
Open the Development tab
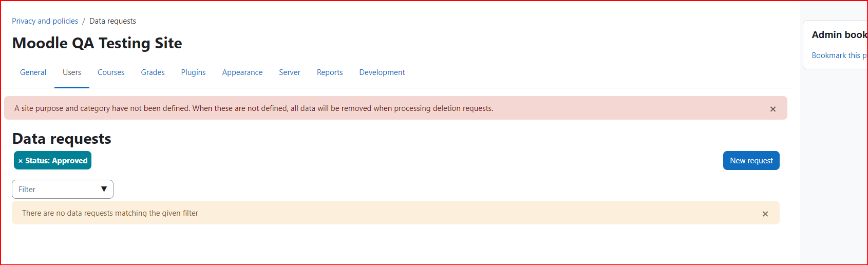tap(382, 72)
